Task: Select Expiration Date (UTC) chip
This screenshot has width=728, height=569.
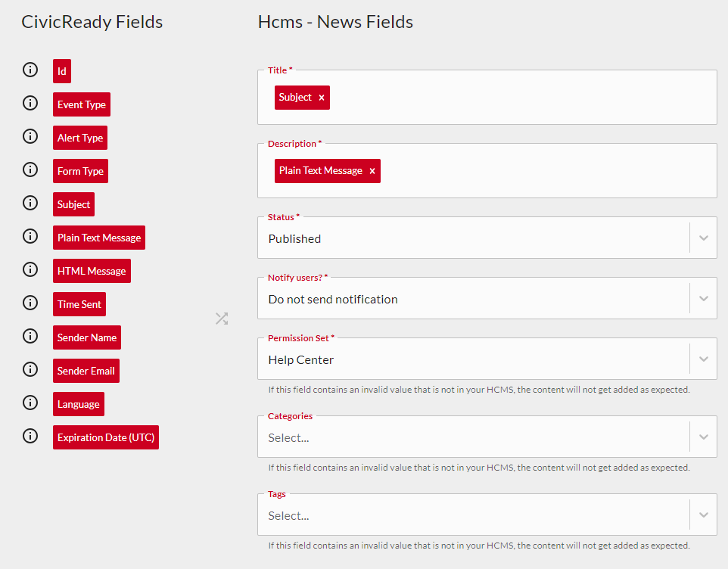Action: coord(106,437)
